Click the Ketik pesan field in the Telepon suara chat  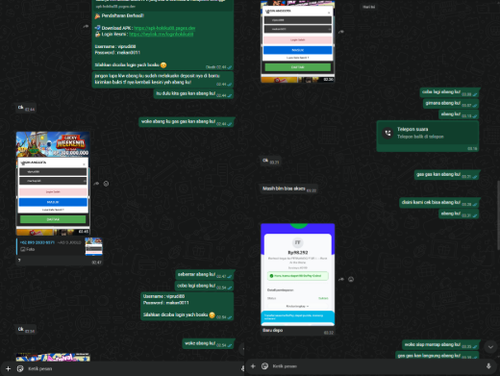click(377, 366)
